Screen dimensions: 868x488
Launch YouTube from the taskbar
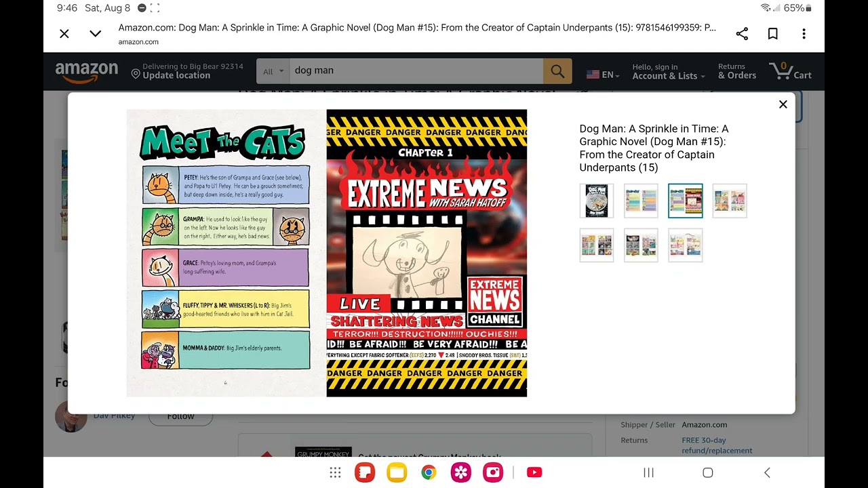tap(534, 472)
